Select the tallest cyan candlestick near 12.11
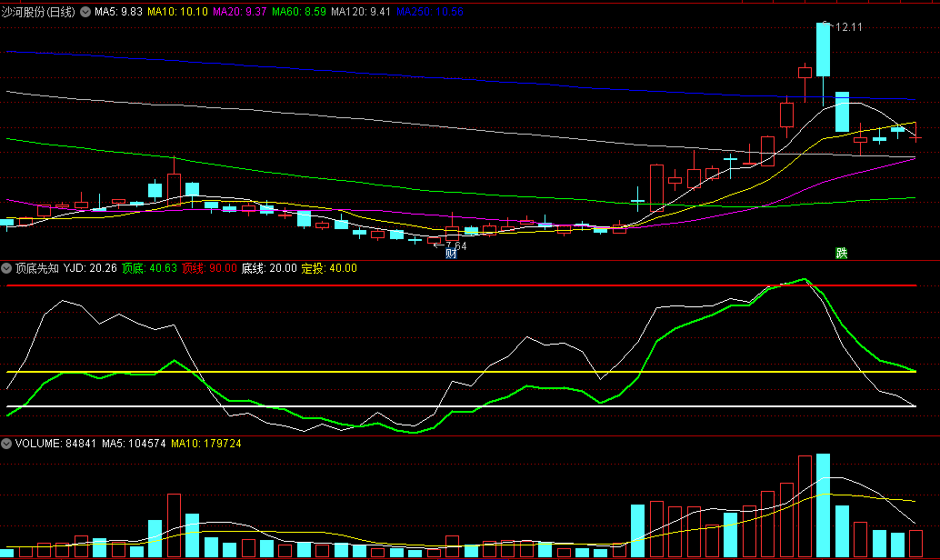This screenshot has height=560, width=940. click(823, 50)
